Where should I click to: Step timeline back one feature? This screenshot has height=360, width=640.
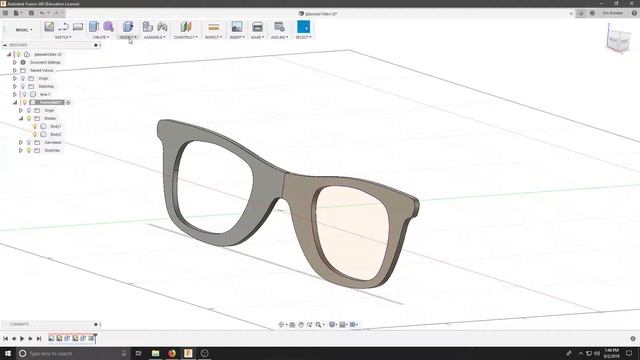pos(14,338)
